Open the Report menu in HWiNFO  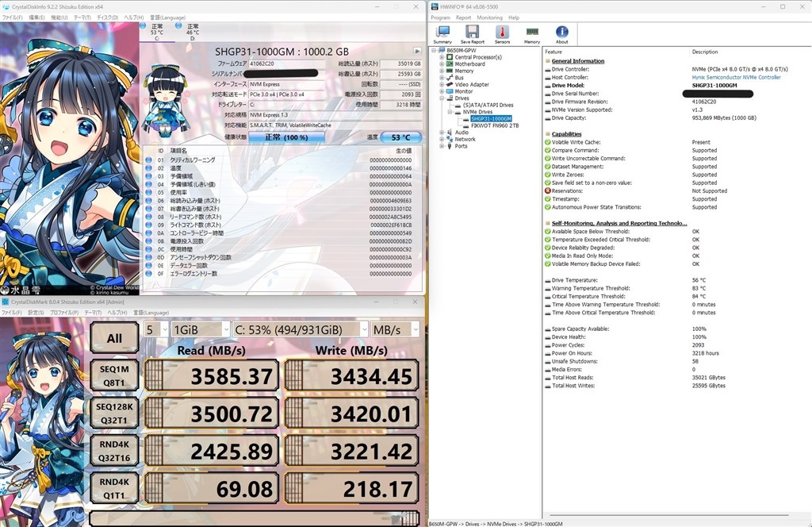click(463, 17)
